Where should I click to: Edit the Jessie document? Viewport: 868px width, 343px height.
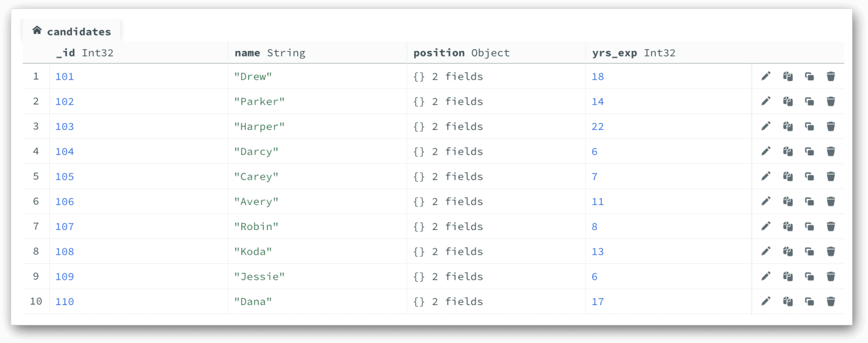pyautogui.click(x=766, y=276)
